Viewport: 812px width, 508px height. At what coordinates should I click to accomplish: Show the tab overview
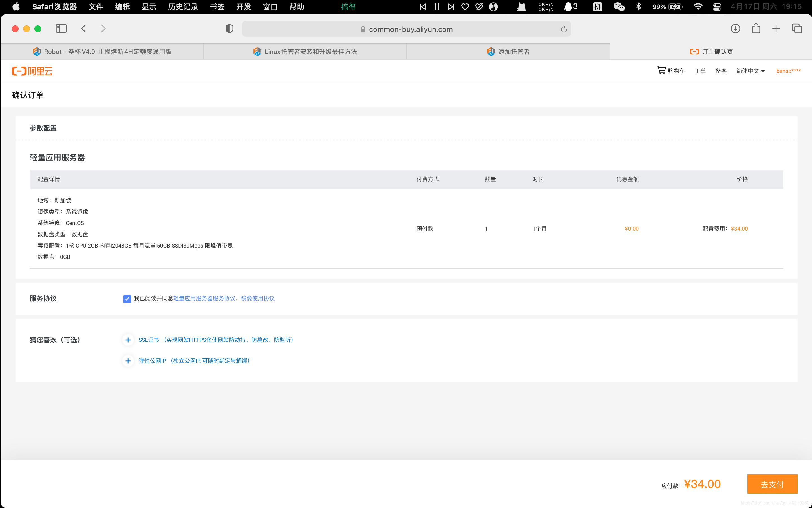click(797, 29)
